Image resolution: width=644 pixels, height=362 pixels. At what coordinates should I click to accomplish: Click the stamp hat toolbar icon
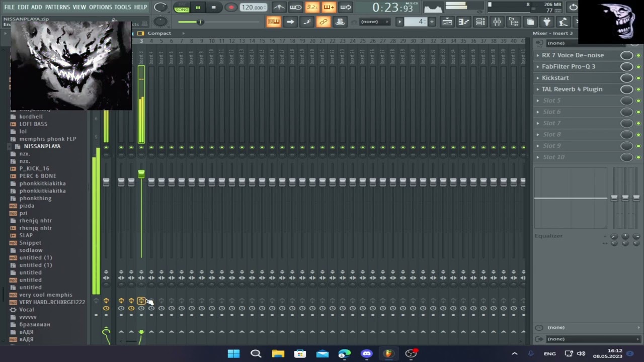pyautogui.click(x=340, y=22)
